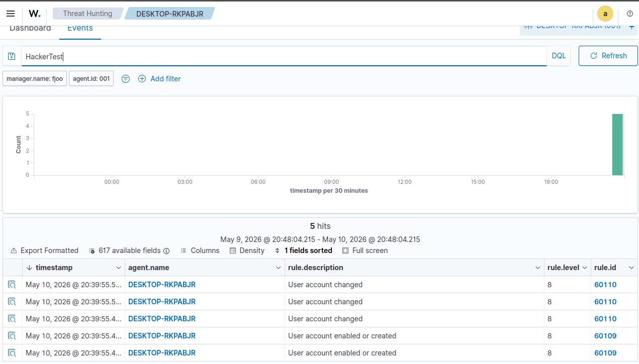Click Export Formatted
Viewport: 639px width, 364px height.
click(x=44, y=251)
